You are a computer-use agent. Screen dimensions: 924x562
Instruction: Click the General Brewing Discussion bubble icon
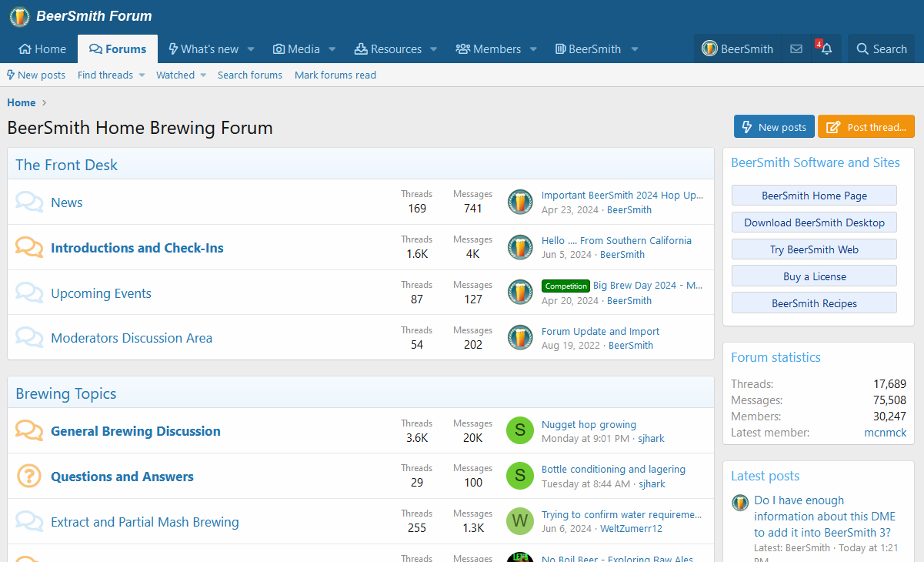point(29,431)
